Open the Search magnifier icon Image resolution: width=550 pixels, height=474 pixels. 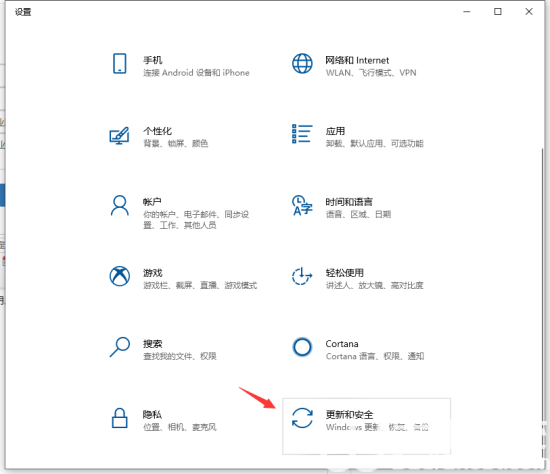(120, 347)
